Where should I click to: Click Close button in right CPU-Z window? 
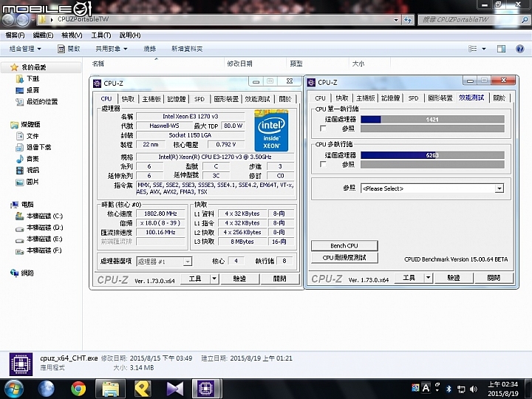click(x=494, y=278)
